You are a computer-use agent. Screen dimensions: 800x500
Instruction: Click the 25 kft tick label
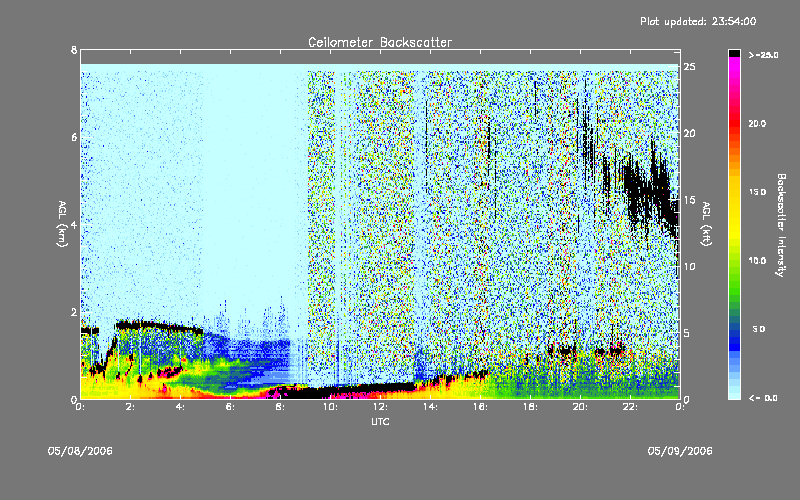click(x=689, y=67)
